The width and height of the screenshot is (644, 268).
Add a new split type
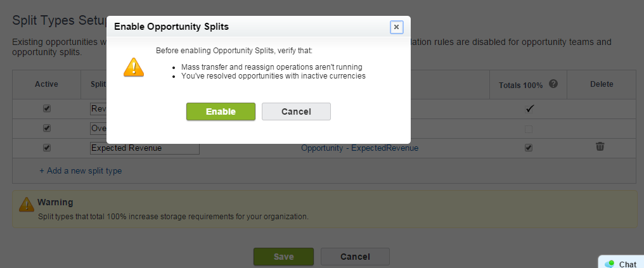pos(80,170)
